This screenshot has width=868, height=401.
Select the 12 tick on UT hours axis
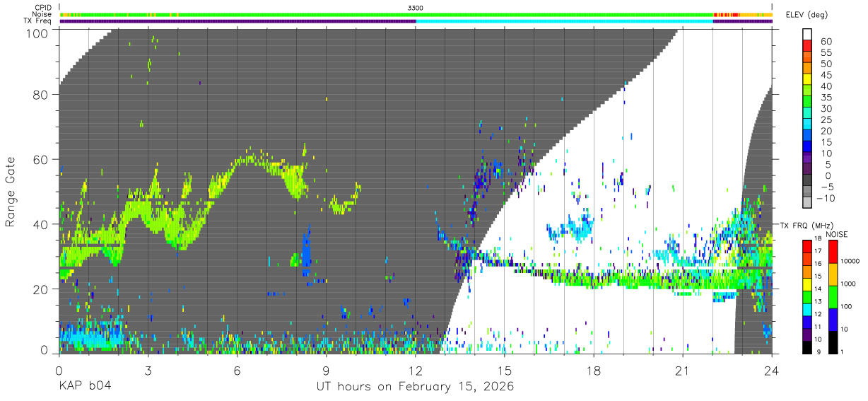pyautogui.click(x=416, y=369)
